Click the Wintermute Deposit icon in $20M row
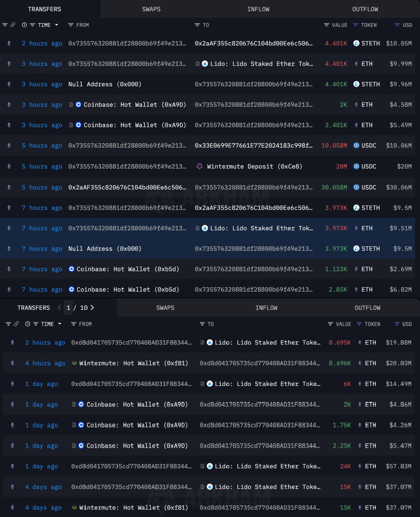The image size is (420, 517). [199, 166]
